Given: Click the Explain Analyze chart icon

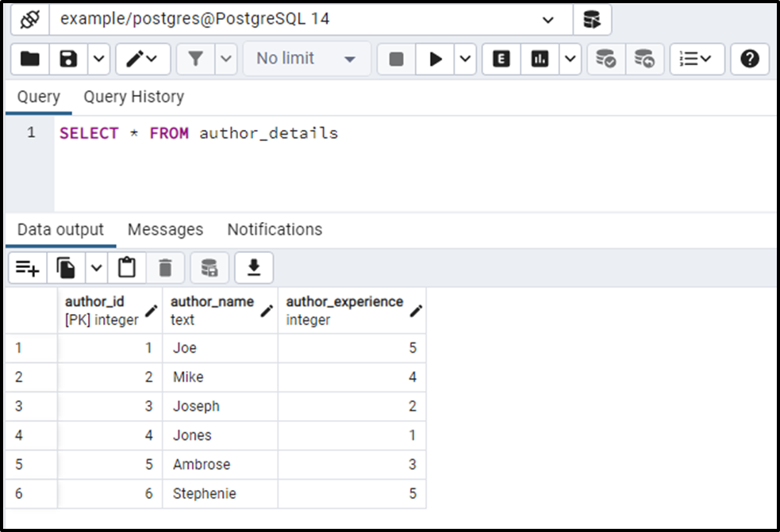Looking at the screenshot, I should 540,59.
